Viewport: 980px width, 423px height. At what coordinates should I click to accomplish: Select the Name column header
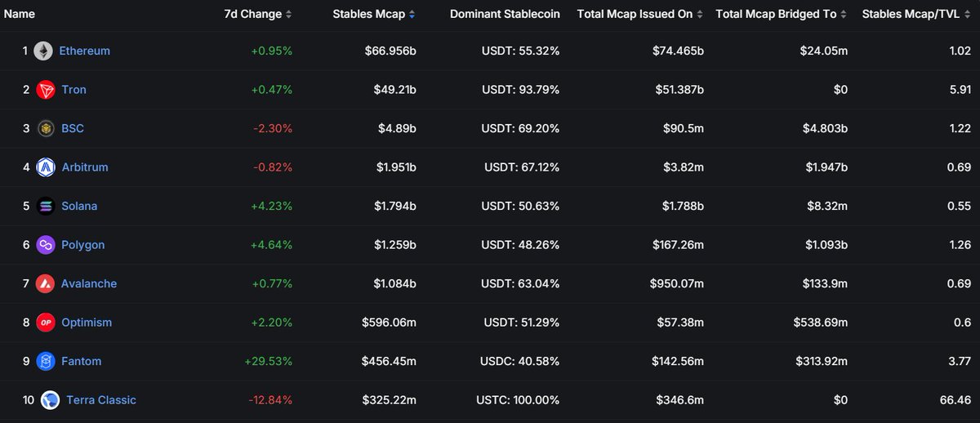(x=20, y=15)
